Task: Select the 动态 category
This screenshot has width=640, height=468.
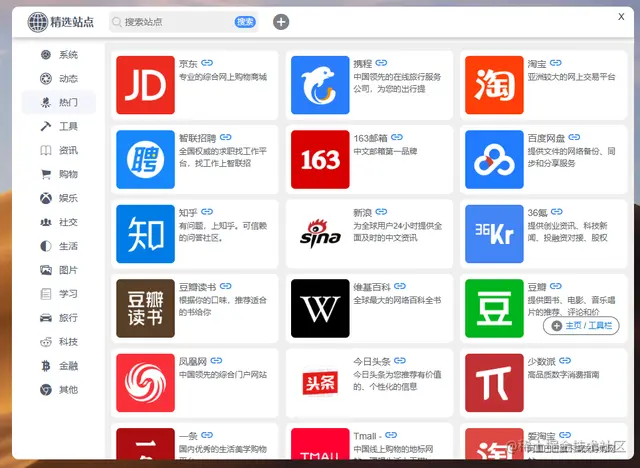Action: 59,78
